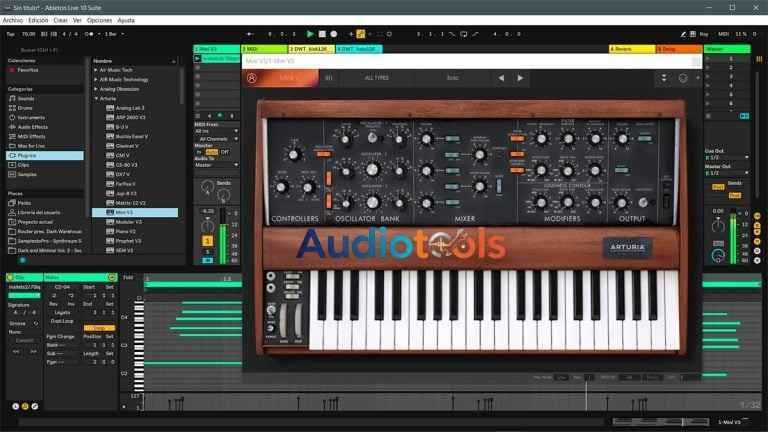
Task: Open the Mini V preset library browser icon
Action: [329, 78]
